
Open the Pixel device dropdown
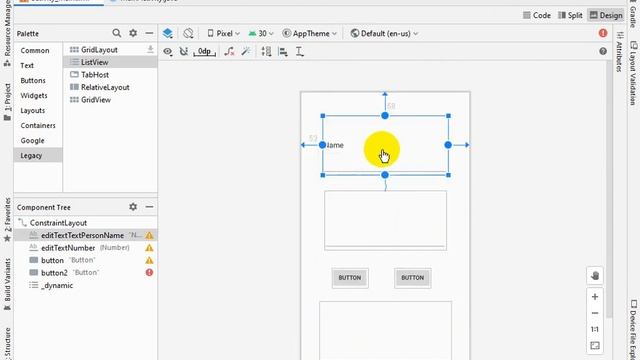(223, 33)
